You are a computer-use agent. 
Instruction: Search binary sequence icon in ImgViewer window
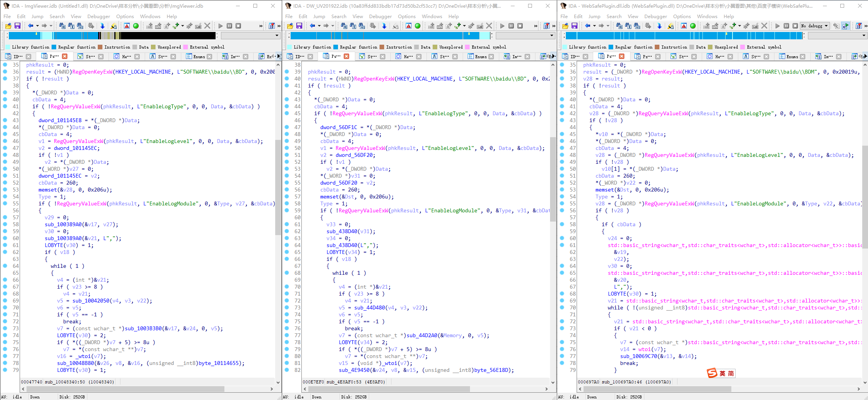click(x=80, y=26)
